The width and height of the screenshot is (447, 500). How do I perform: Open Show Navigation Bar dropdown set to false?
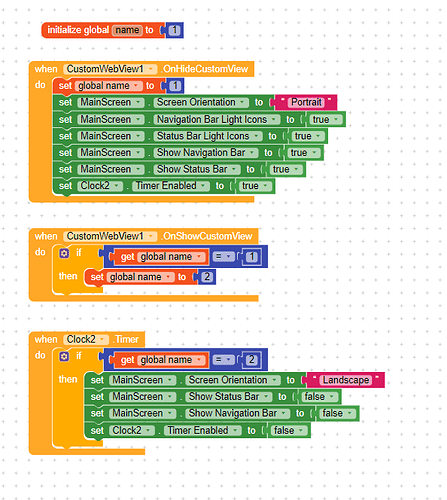[x=238, y=413]
